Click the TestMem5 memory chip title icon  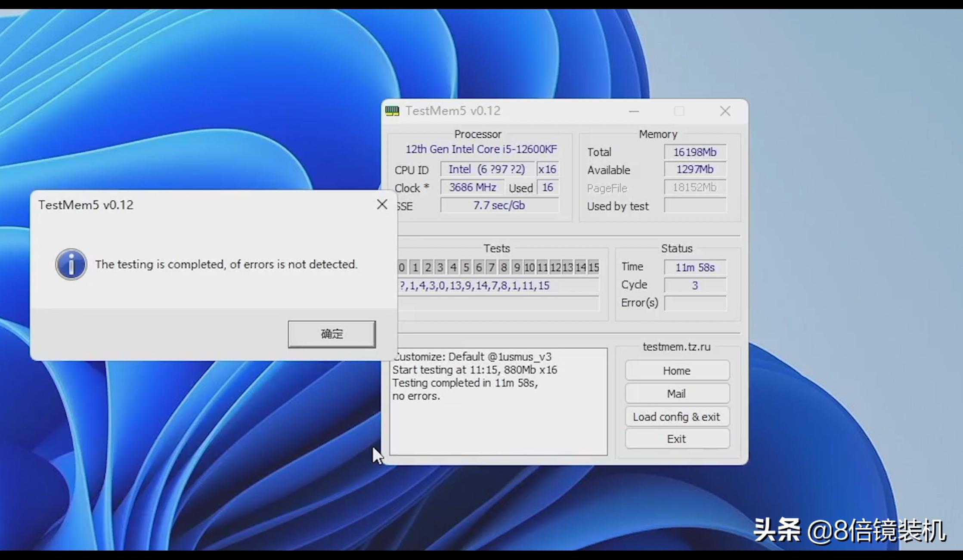[x=392, y=111]
